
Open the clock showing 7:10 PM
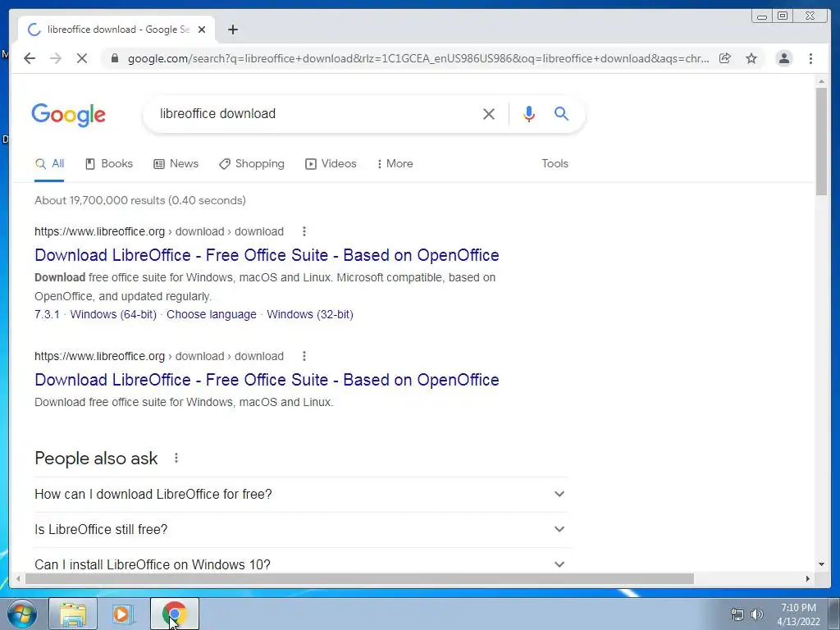pos(798,614)
